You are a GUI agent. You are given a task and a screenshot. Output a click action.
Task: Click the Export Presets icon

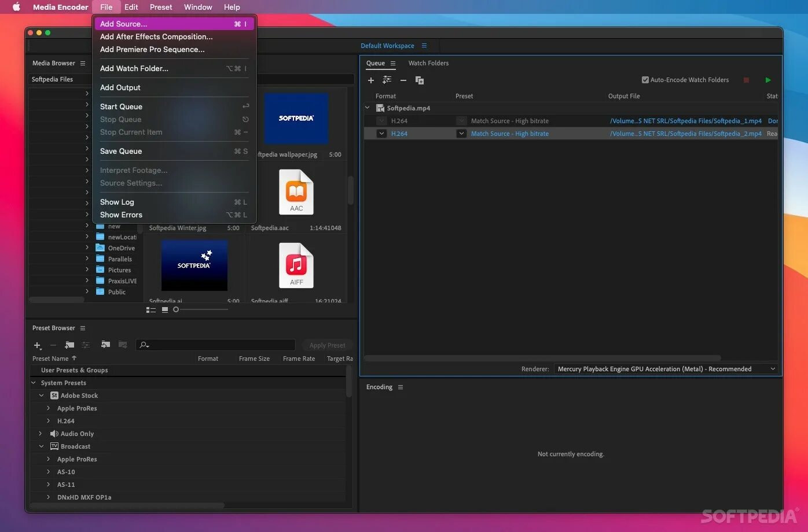pyautogui.click(x=123, y=345)
